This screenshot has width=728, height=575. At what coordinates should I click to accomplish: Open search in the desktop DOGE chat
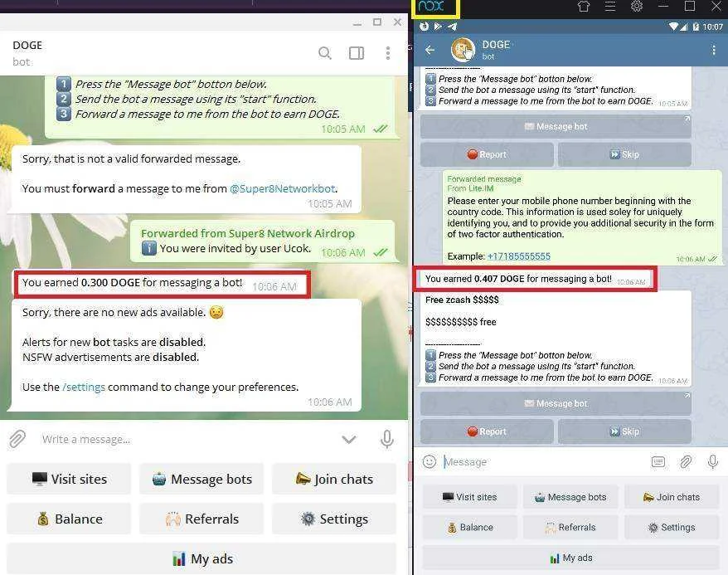pos(324,53)
